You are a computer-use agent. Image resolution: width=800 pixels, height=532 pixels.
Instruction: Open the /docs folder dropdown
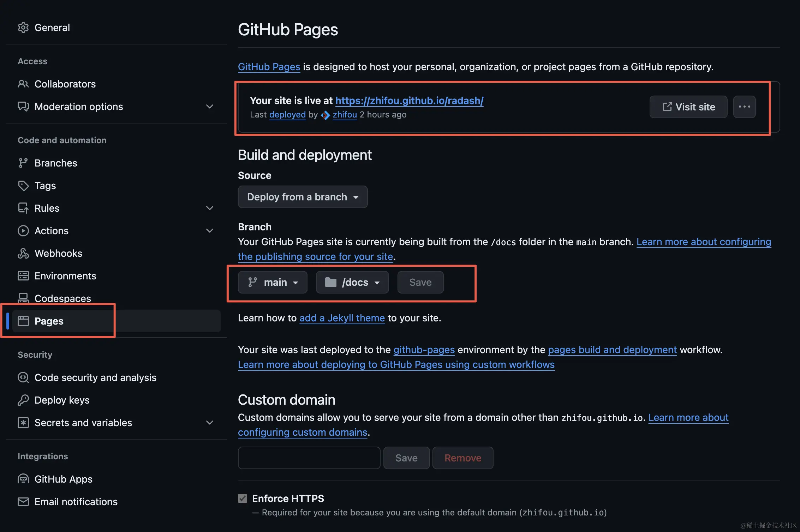coord(352,282)
